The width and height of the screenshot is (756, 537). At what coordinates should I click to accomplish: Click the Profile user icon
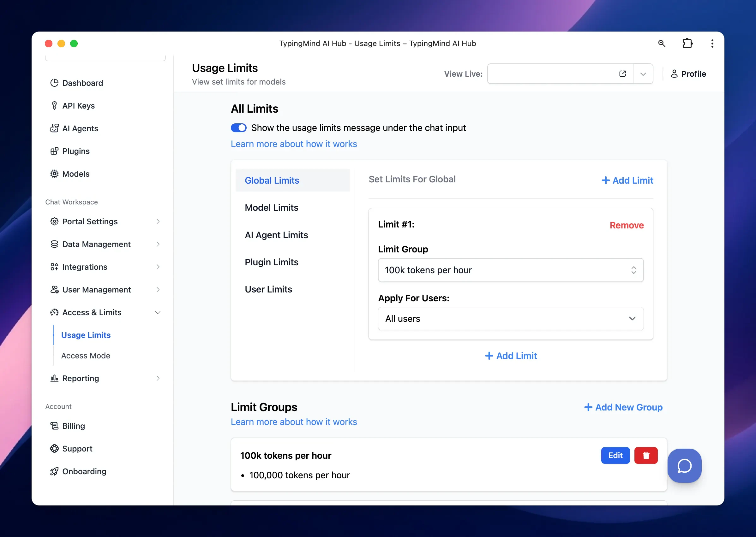click(674, 74)
